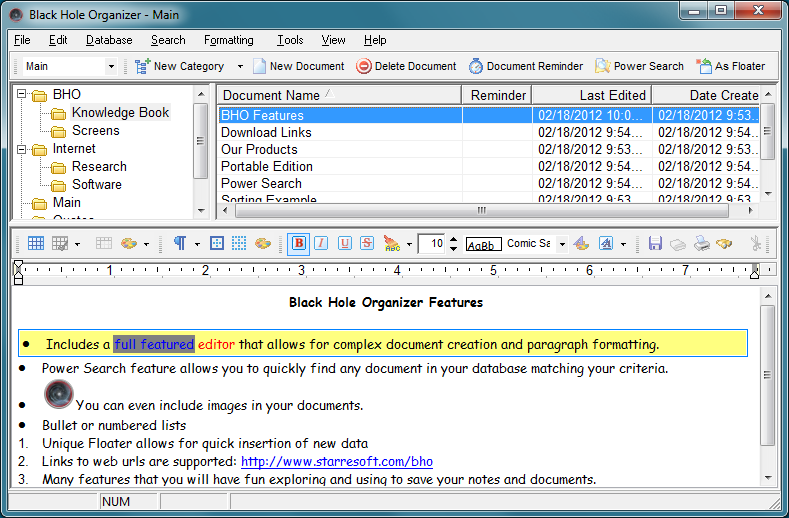This screenshot has width=789, height=518.
Task: Select the Screens folder
Action: pos(96,130)
